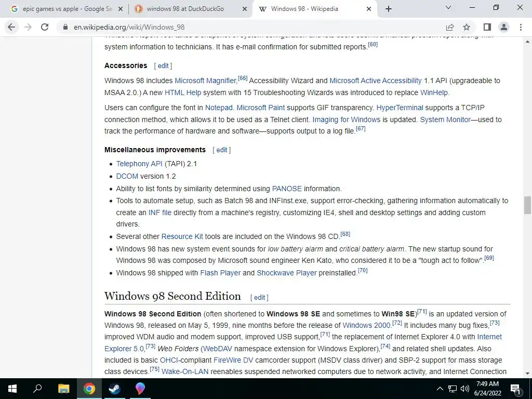Click the address bar URL
Screen dimensions: 532x399
[x=129, y=27]
